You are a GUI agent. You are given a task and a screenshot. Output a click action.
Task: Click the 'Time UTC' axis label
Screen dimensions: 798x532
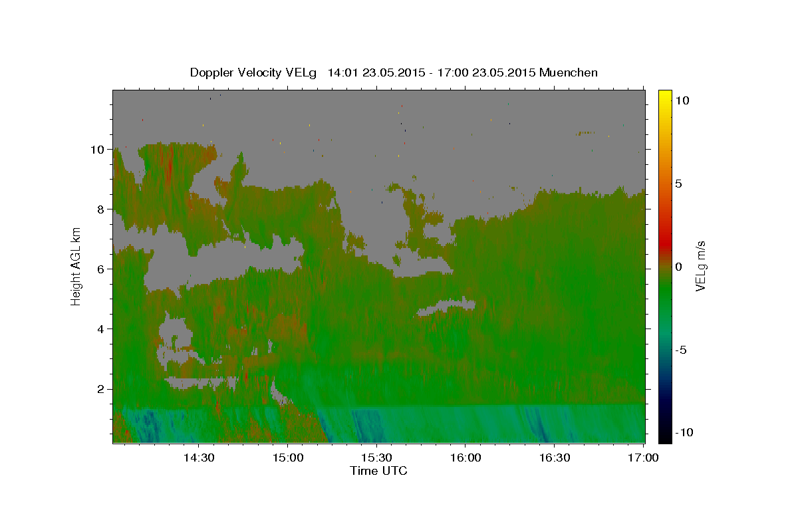[378, 471]
